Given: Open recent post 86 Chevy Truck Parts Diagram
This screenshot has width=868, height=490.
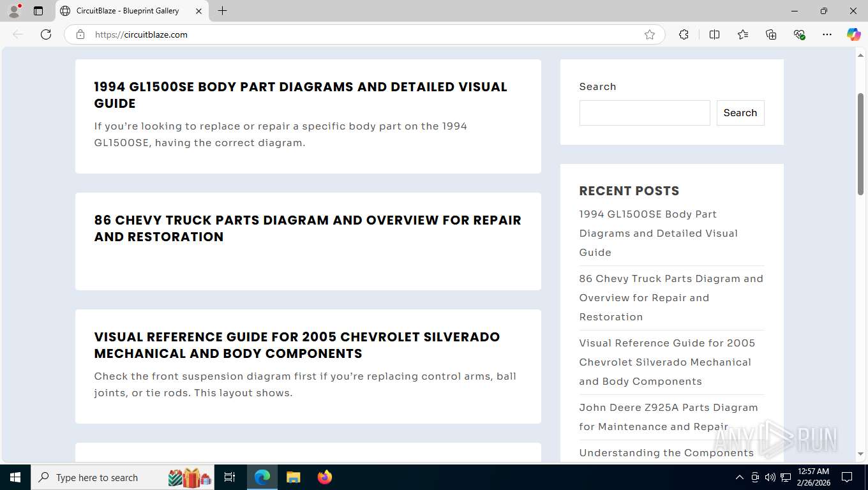Looking at the screenshot, I should coord(671,297).
